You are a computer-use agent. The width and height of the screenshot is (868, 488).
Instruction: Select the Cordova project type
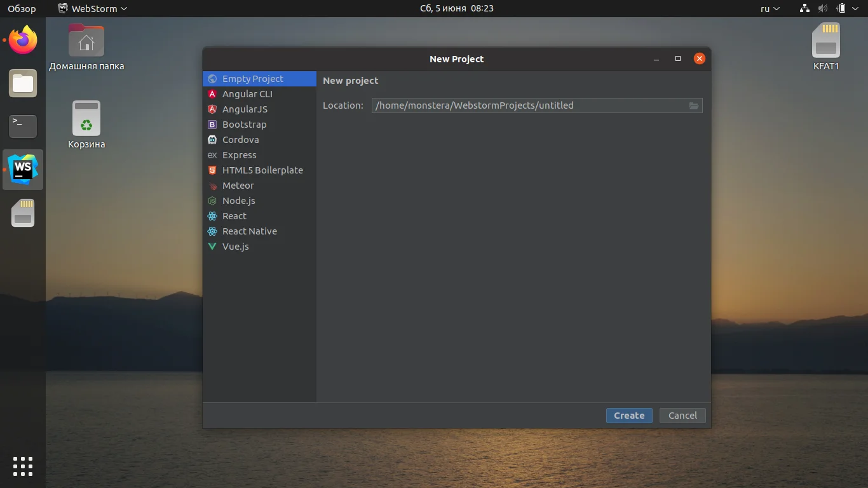point(240,140)
